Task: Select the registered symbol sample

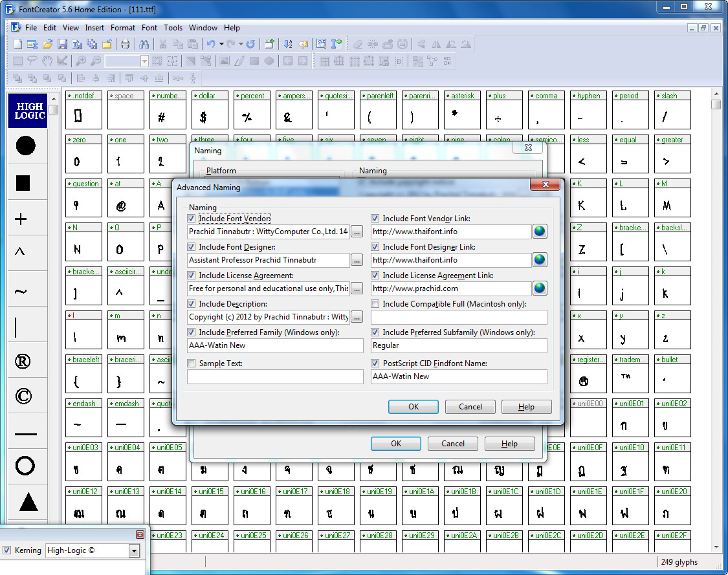Action: coord(23,361)
